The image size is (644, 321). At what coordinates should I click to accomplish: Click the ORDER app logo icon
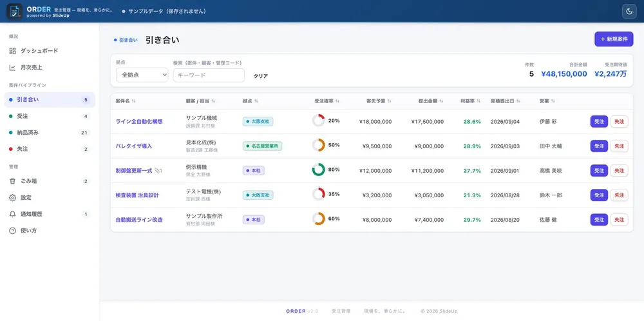14,11
